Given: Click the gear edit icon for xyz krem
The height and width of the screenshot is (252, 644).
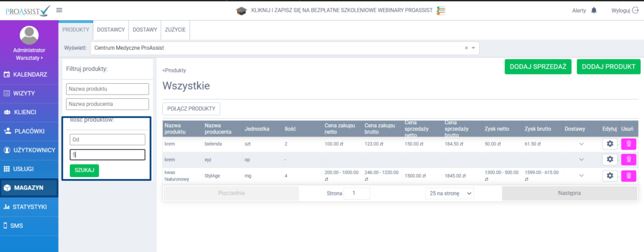Looking at the screenshot, I should (x=609, y=159).
